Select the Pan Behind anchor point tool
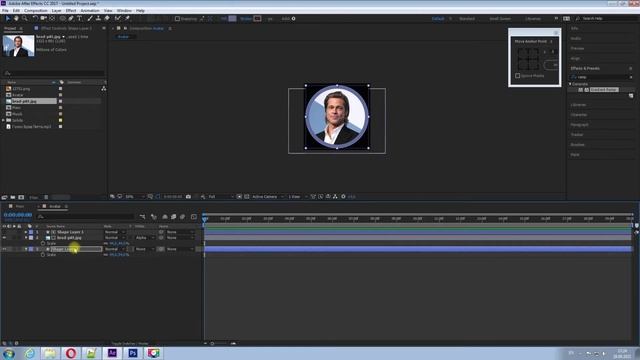This screenshot has width=640, height=360. [52, 18]
